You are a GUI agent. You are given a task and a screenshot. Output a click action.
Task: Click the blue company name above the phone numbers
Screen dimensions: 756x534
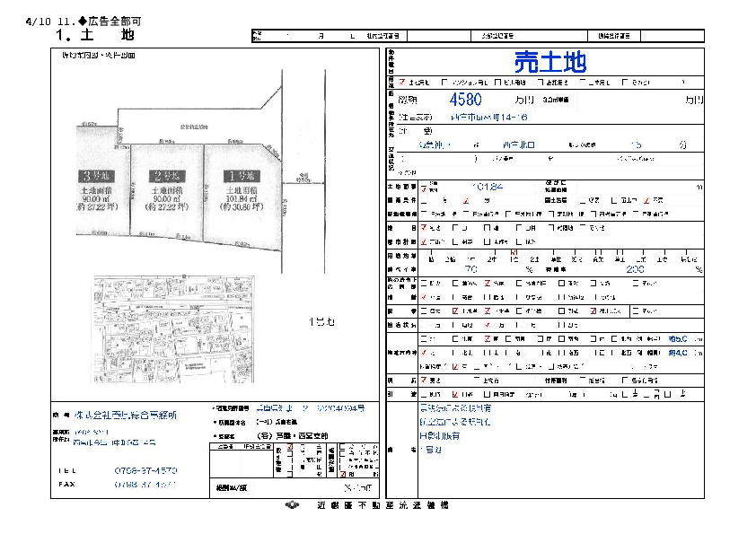click(125, 416)
